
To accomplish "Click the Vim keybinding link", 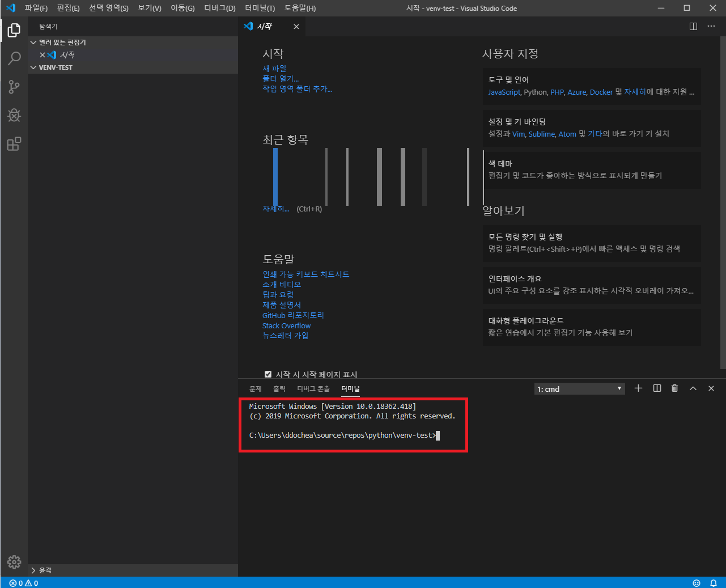I will [519, 134].
